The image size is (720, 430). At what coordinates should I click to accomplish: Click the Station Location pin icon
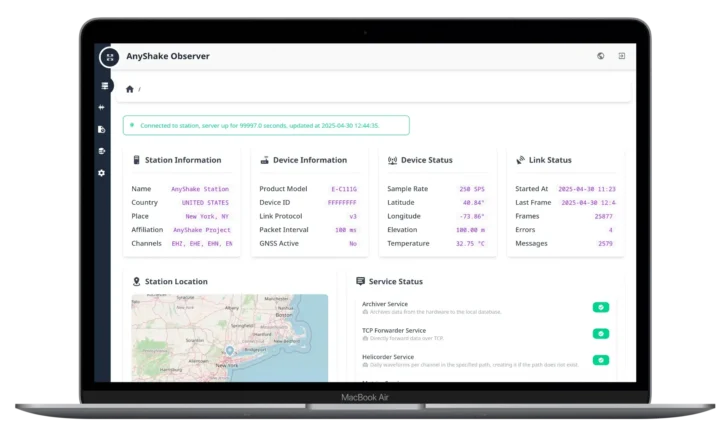[x=136, y=282]
